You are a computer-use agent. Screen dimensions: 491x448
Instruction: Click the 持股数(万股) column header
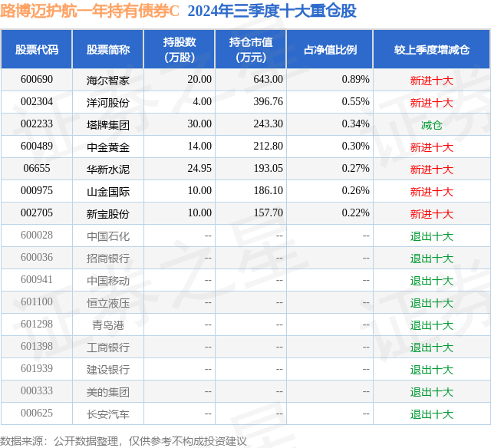180,49
